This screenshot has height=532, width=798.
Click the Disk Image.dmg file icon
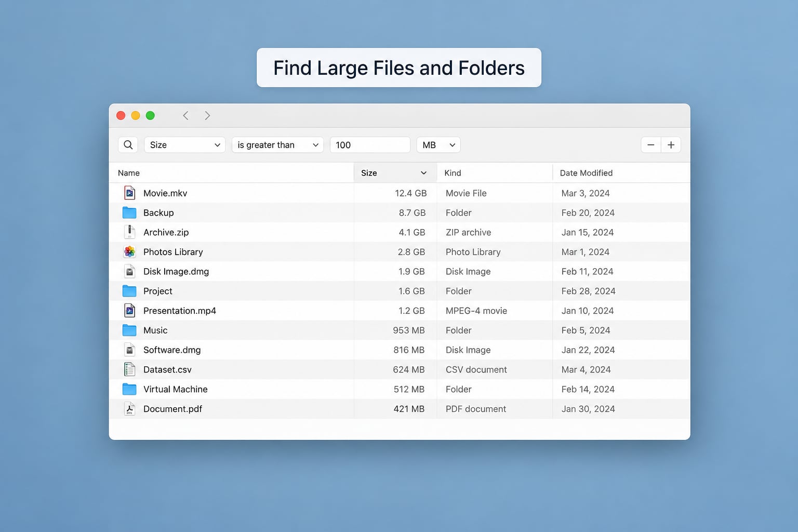[129, 271]
